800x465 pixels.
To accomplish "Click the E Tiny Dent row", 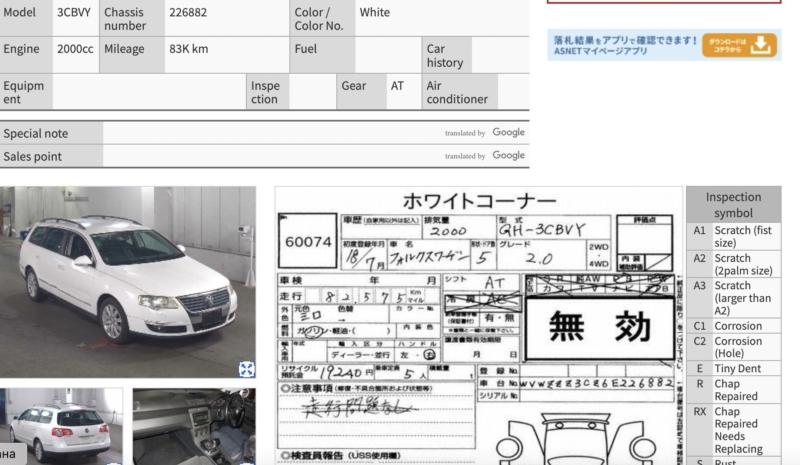I will click(733, 368).
